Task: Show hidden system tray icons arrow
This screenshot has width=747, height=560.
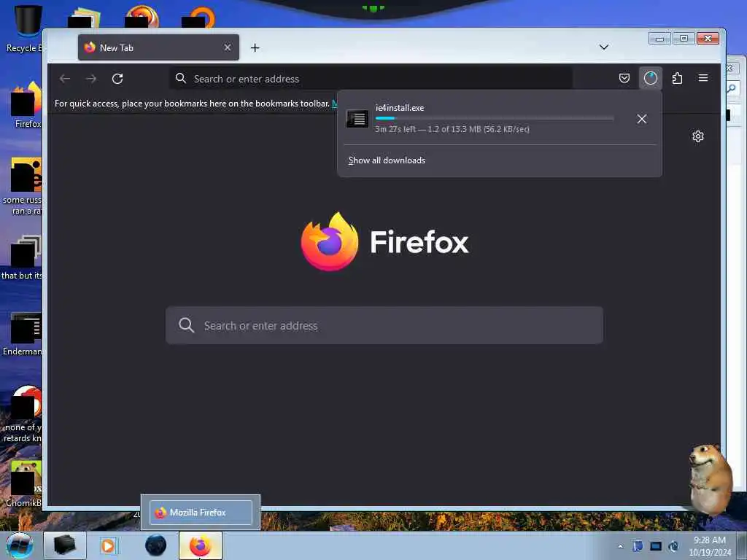Action: click(620, 546)
